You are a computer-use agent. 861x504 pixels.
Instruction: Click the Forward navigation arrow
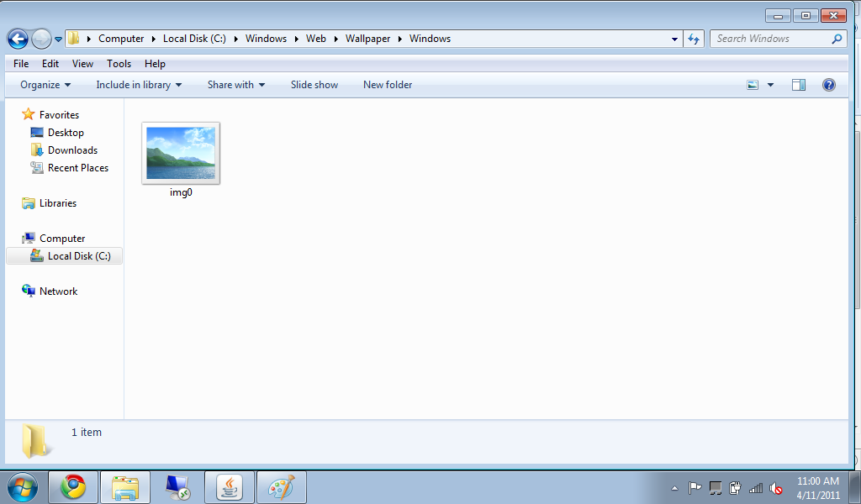coord(41,39)
